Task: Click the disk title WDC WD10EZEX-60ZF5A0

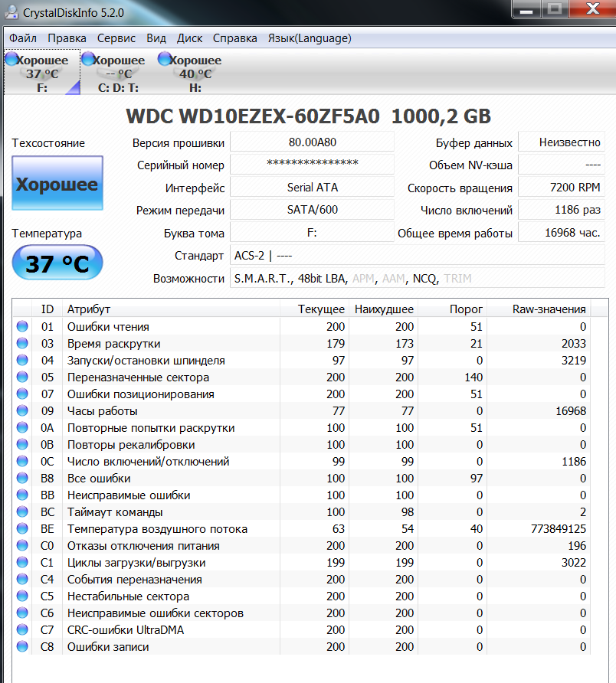Action: [x=253, y=116]
